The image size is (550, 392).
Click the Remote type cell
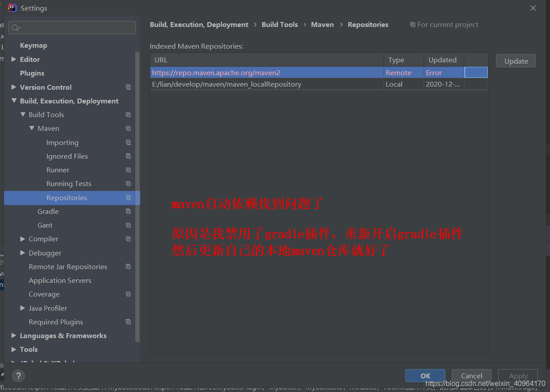[x=404, y=72]
